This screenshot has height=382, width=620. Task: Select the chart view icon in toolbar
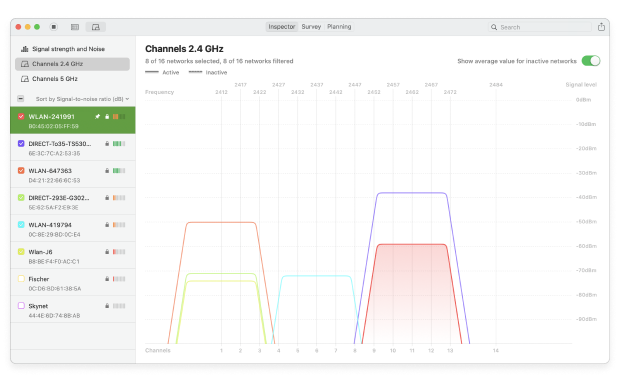pyautogui.click(x=96, y=27)
